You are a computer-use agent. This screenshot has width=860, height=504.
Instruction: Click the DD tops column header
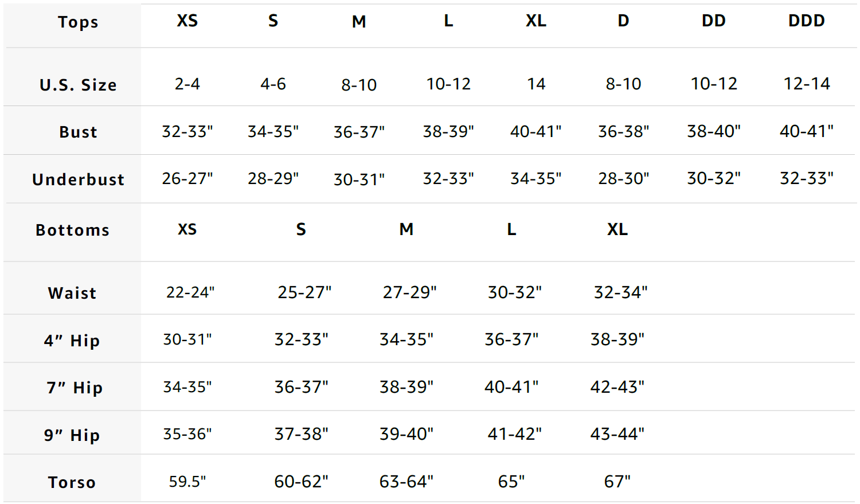(x=713, y=21)
